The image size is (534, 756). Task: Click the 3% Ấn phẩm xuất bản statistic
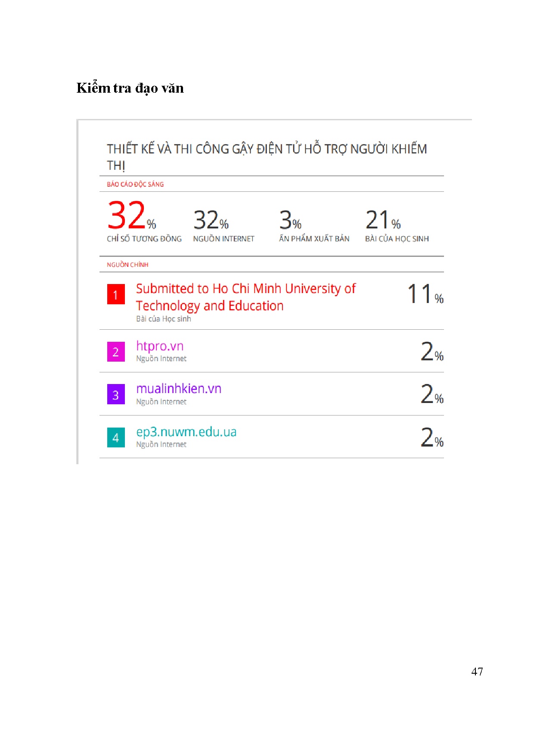[x=290, y=220]
